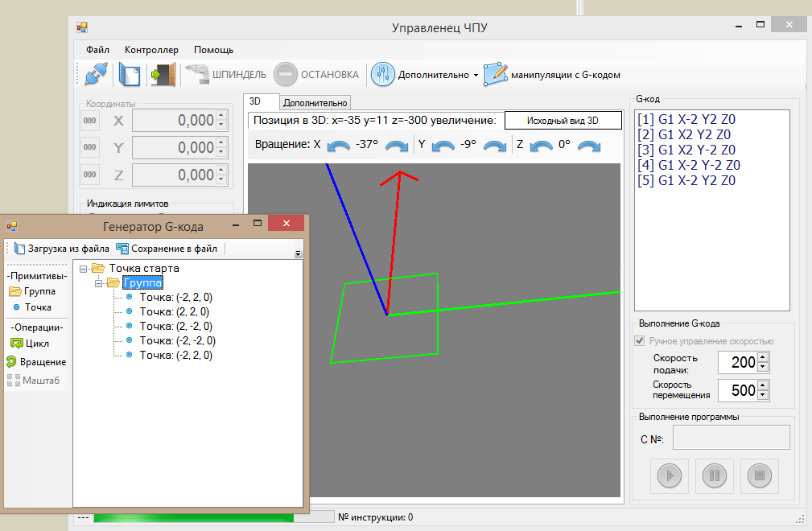Open generator toolbar overflow arrow
Screen dimensions: 812x531
click(298, 253)
